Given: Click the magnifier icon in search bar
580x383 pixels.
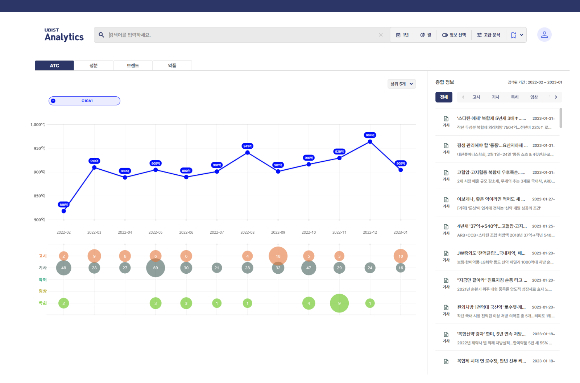Looking at the screenshot, I should [x=101, y=35].
